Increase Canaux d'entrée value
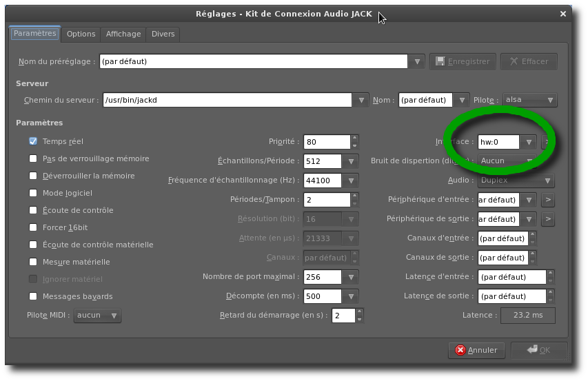The height and width of the screenshot is (381, 588). coord(532,234)
